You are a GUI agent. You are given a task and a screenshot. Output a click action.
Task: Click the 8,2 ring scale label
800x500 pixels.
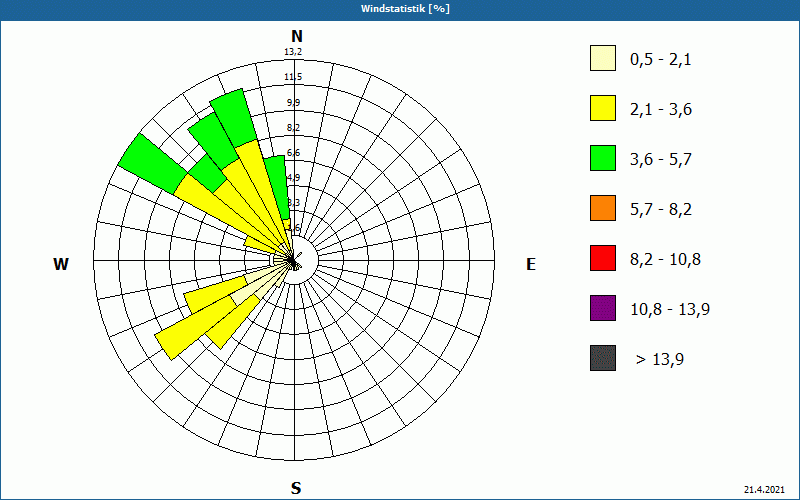click(293, 128)
